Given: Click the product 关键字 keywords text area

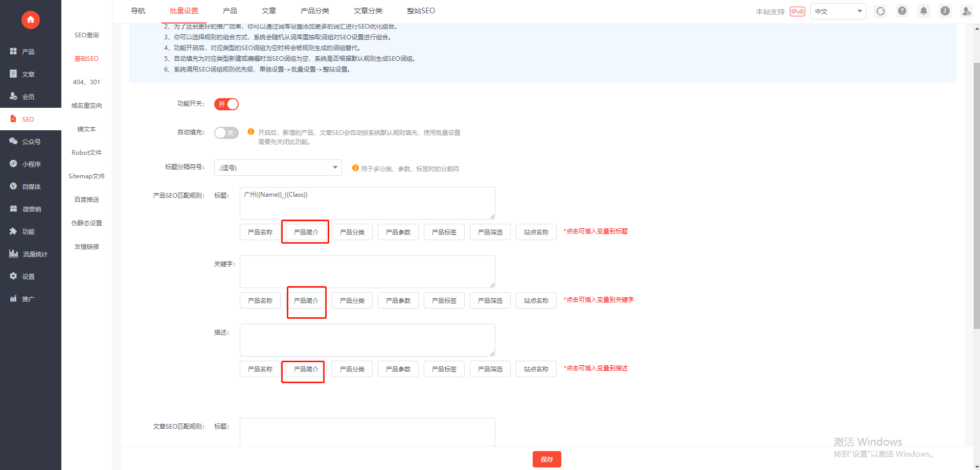Looking at the screenshot, I should click(368, 272).
